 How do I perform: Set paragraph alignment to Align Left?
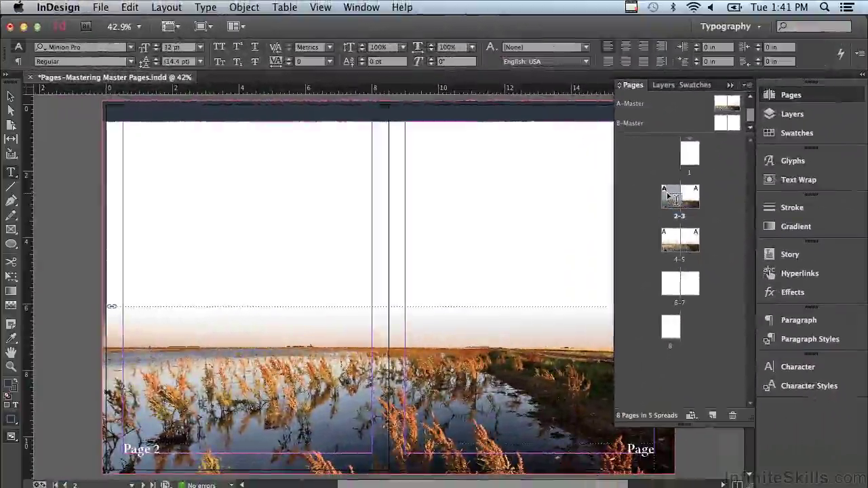click(x=608, y=47)
